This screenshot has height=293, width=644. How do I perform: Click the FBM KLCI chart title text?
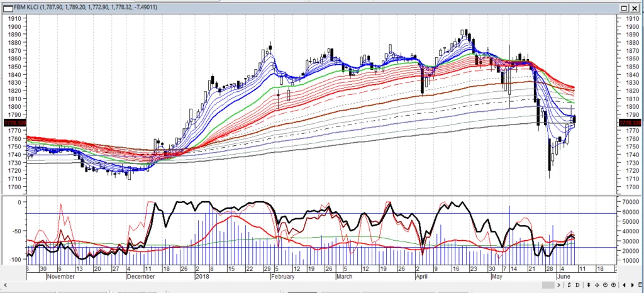tap(86, 7)
